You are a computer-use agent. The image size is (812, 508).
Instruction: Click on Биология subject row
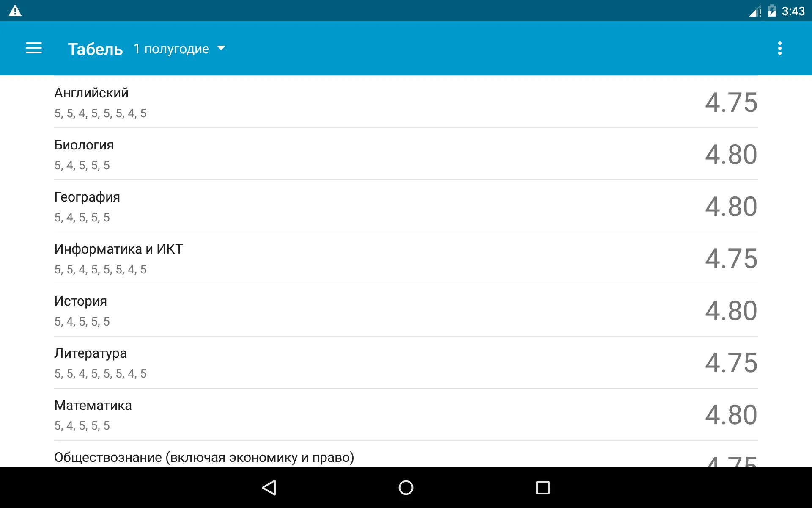click(406, 155)
